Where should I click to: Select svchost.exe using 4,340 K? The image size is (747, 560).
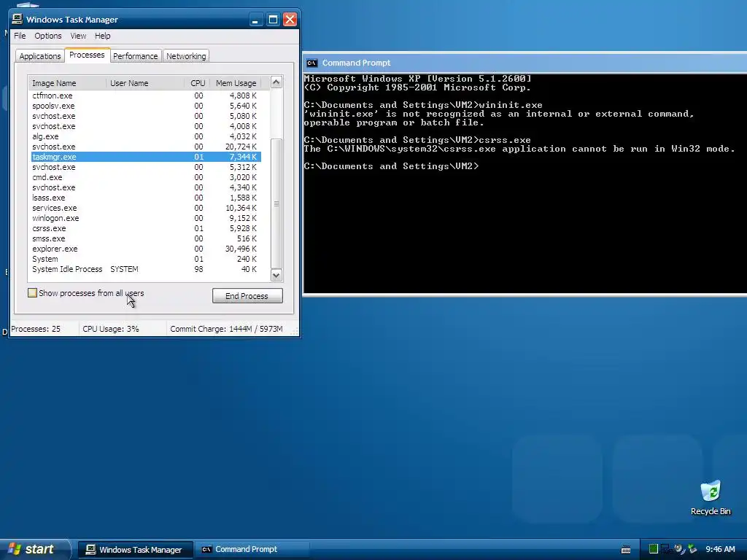(146, 187)
